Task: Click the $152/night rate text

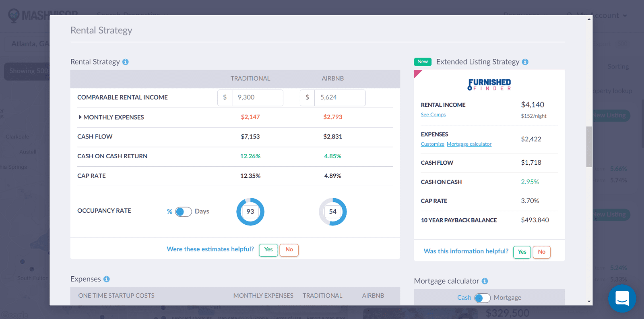Action: tap(534, 116)
